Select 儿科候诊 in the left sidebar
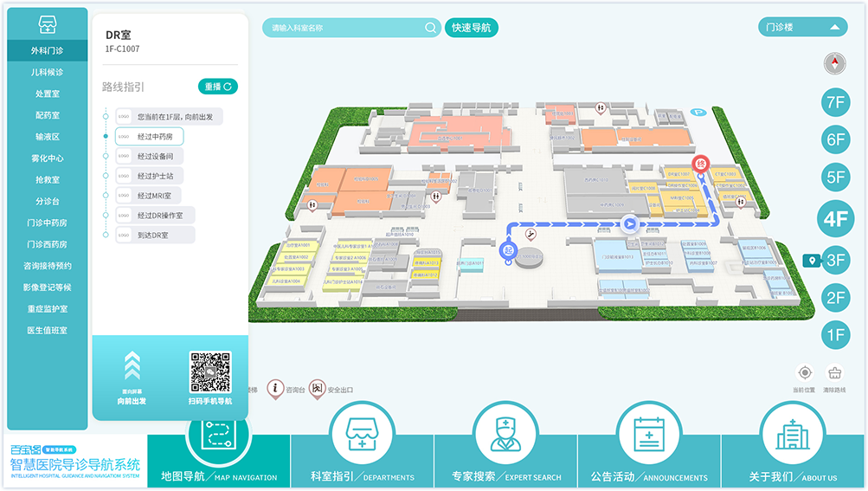The image size is (868, 491). [x=48, y=73]
